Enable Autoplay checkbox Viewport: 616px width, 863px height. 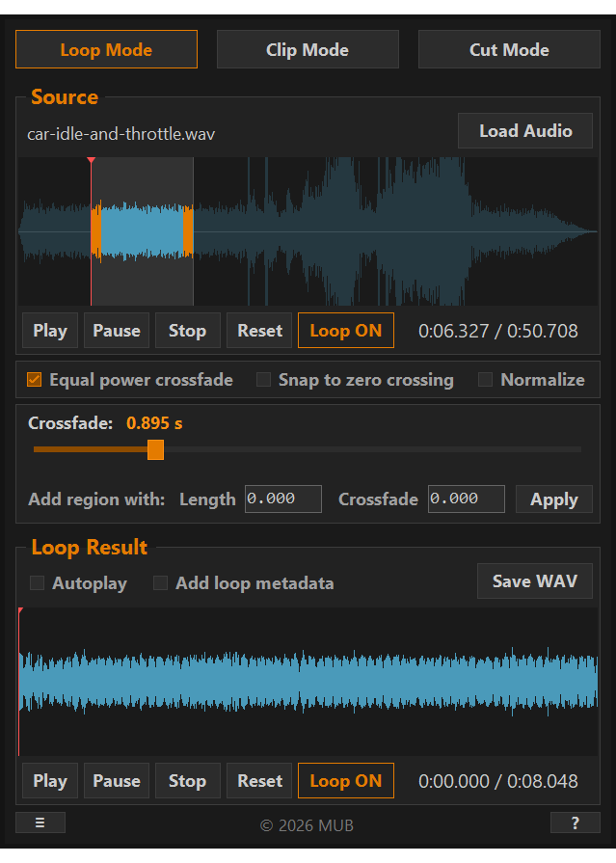[37, 582]
